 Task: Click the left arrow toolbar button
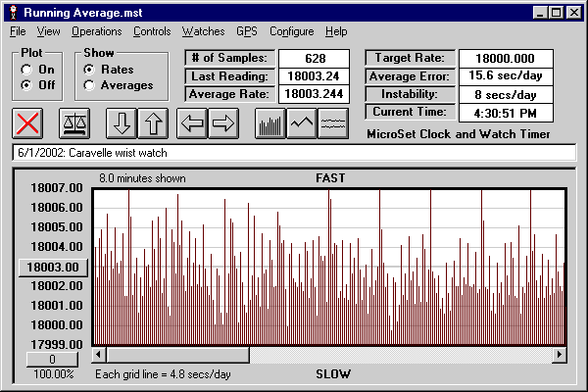coord(192,123)
